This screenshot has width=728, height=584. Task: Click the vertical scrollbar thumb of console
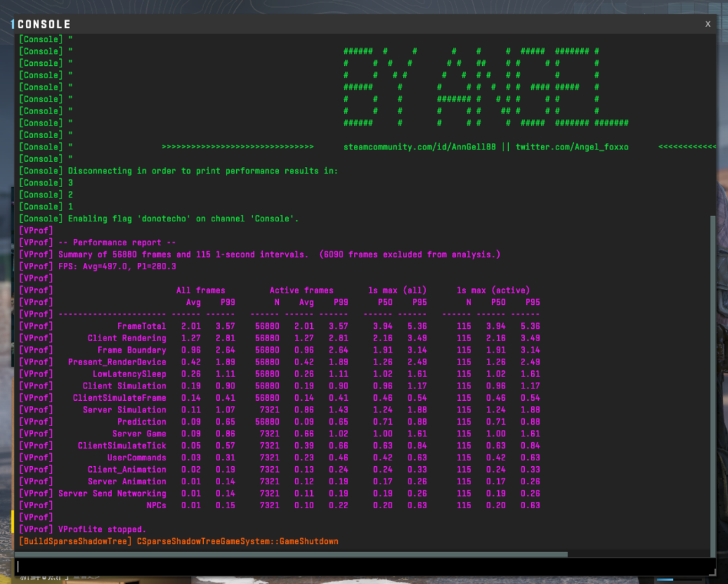(x=712, y=386)
